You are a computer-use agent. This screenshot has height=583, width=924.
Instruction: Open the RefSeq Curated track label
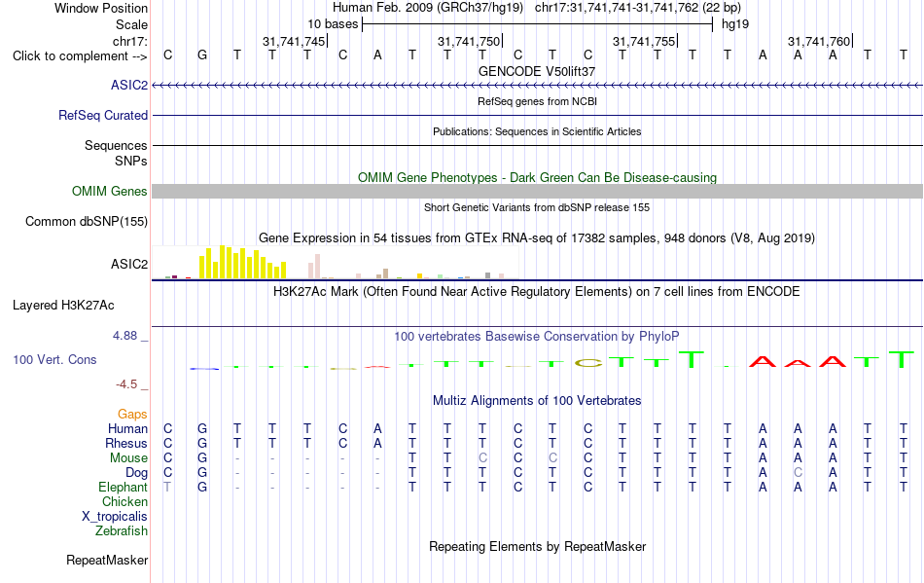click(x=102, y=115)
